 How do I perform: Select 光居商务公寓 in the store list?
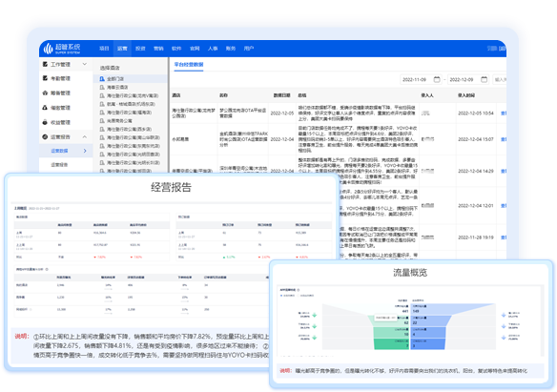coord(119,121)
